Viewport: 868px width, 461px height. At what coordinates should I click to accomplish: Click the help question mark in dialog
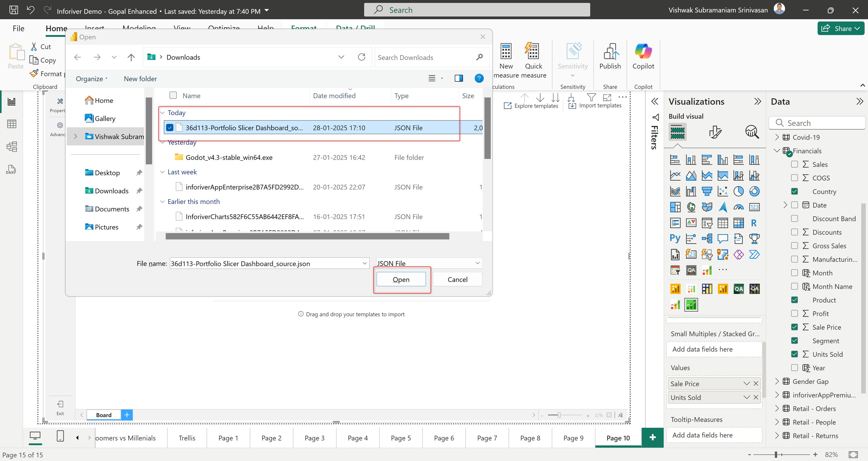[x=479, y=78]
